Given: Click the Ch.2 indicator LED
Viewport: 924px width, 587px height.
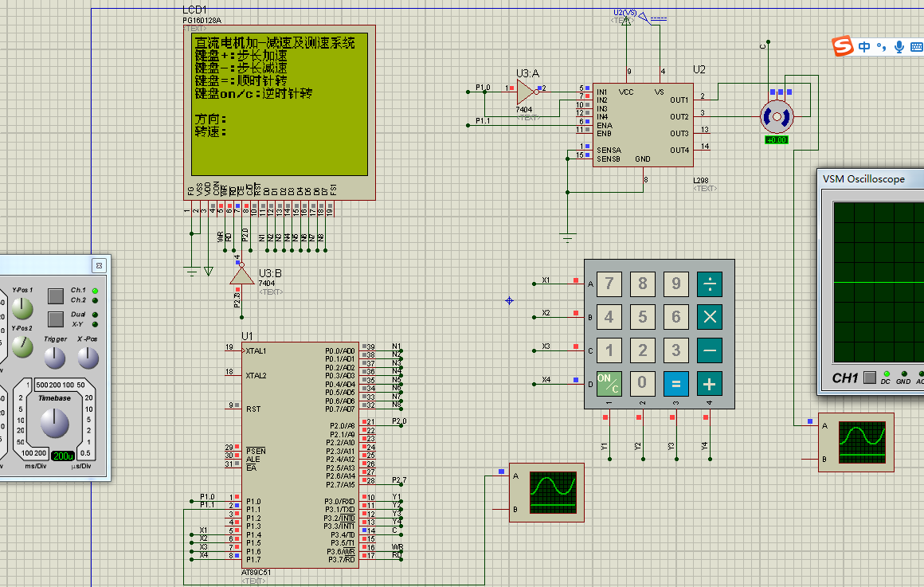Looking at the screenshot, I should pyautogui.click(x=95, y=300).
